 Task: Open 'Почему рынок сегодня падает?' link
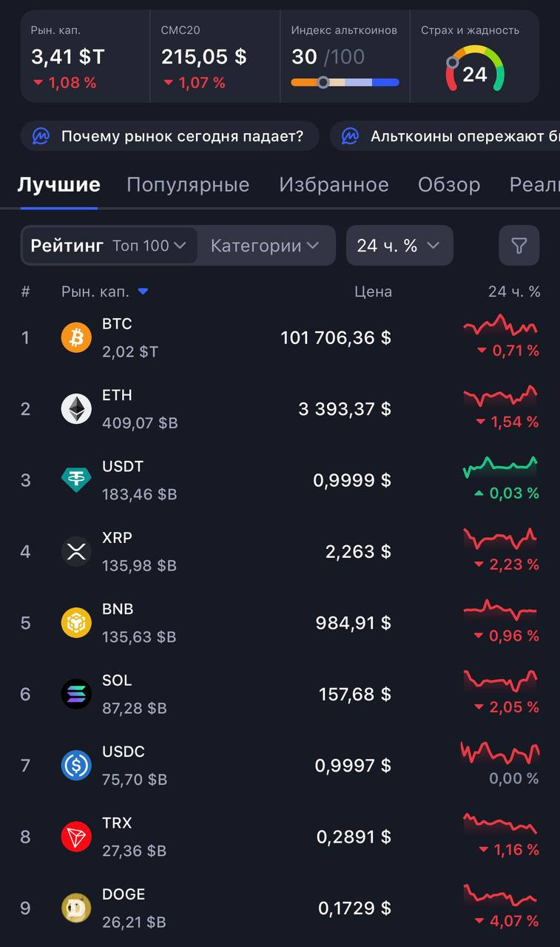(x=170, y=136)
